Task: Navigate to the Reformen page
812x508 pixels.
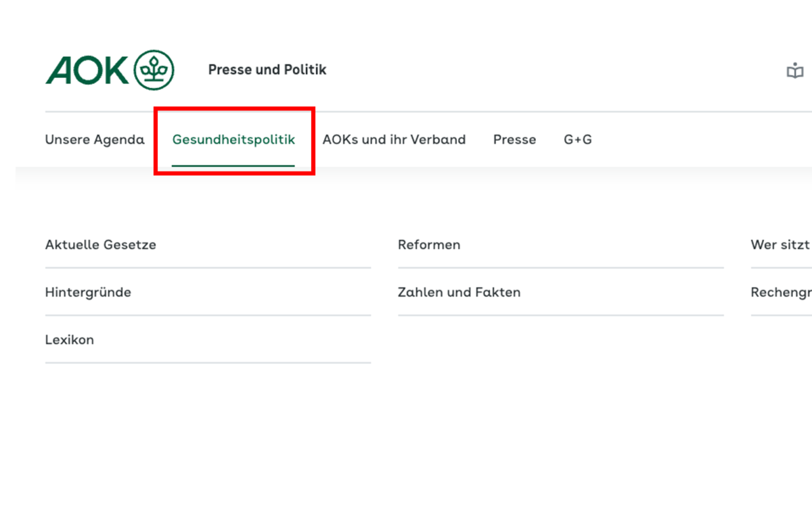Action: click(x=429, y=245)
